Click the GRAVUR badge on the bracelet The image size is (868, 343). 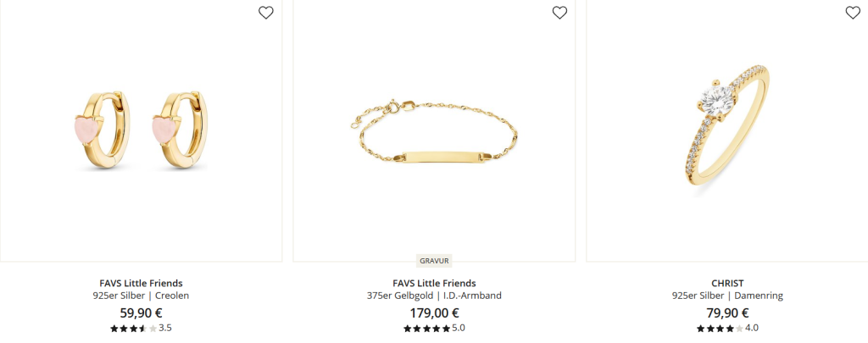click(x=434, y=261)
